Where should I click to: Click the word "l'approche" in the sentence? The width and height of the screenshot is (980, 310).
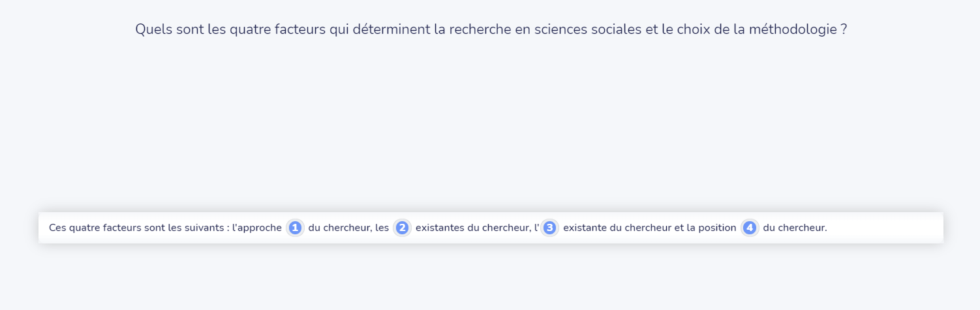coord(257,228)
